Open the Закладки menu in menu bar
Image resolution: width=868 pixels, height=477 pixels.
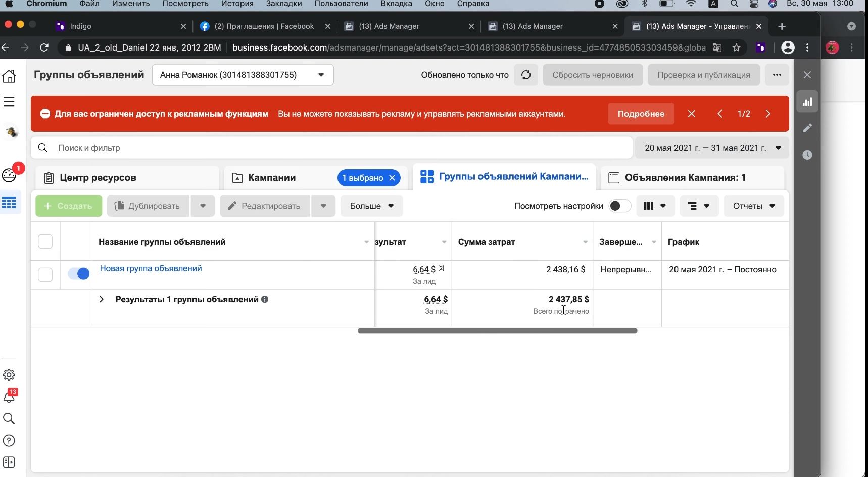click(284, 4)
